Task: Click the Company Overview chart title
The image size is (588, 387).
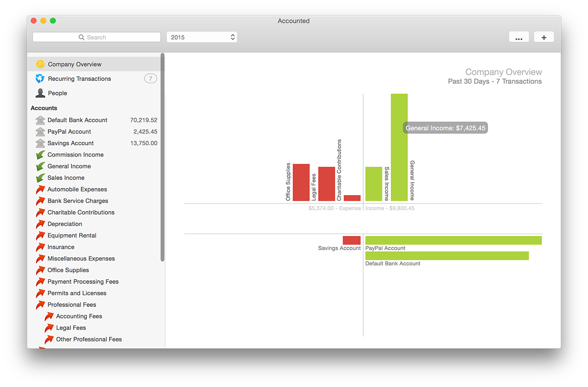Action: click(x=503, y=72)
